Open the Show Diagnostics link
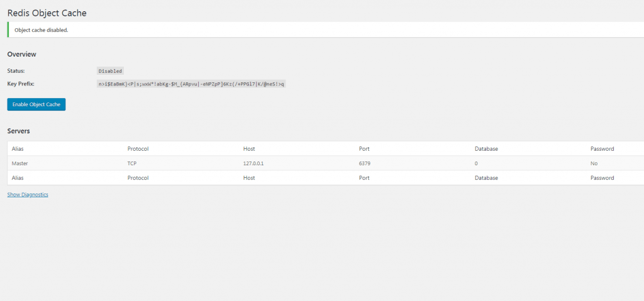 [x=28, y=195]
